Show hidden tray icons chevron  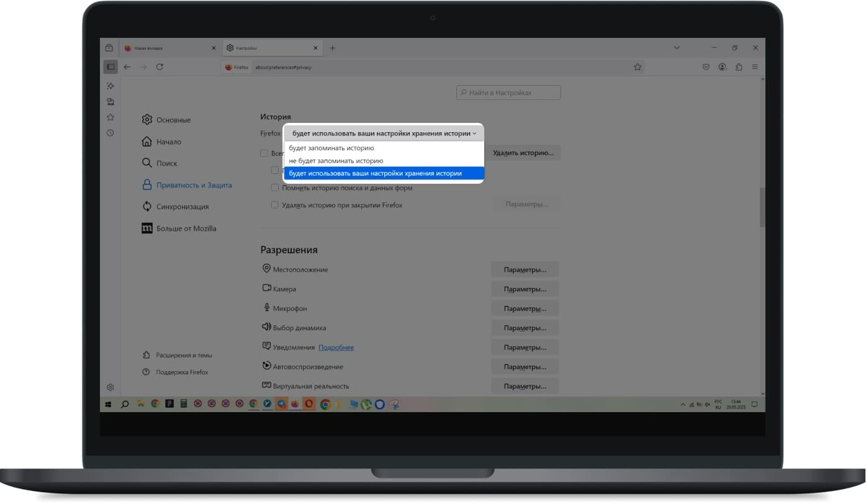tap(683, 405)
